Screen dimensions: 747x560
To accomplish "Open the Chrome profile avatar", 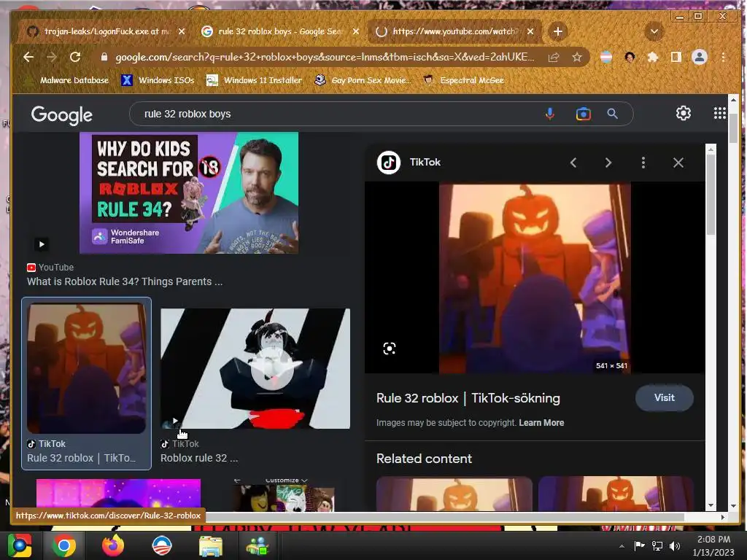I will coord(700,57).
